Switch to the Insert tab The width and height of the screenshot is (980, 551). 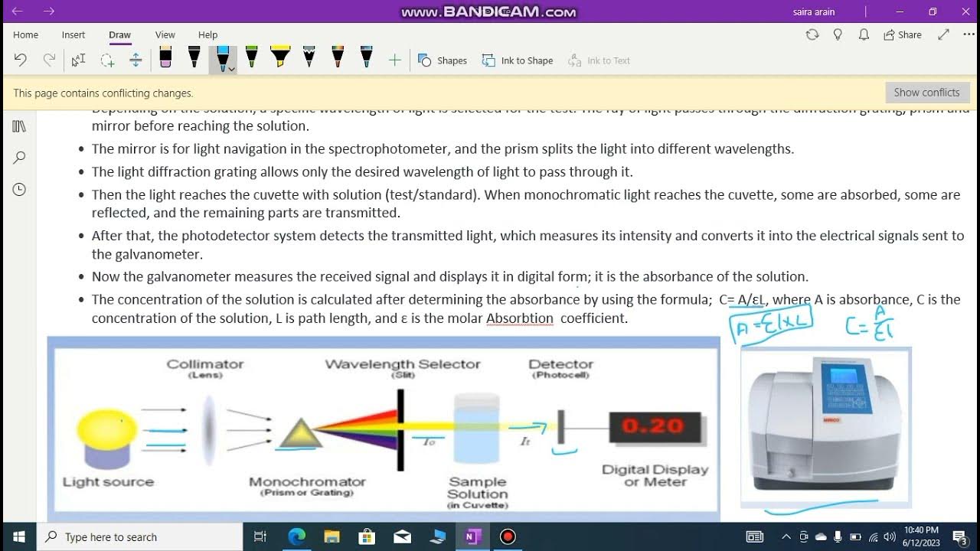click(x=73, y=34)
